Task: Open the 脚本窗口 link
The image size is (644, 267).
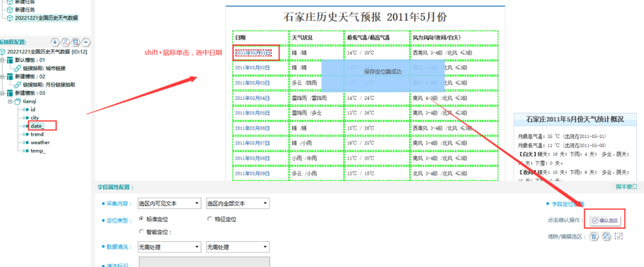Action: pyautogui.click(x=626, y=187)
